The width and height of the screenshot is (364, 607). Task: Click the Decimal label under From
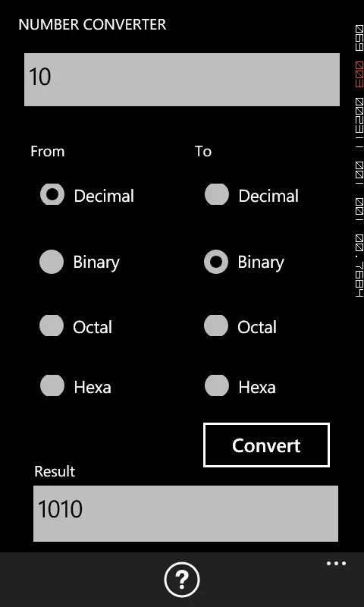(104, 196)
